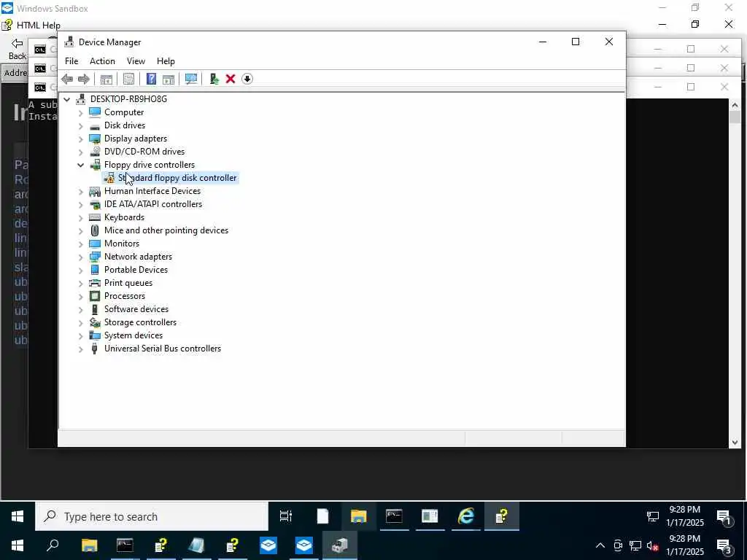The height and width of the screenshot is (560, 747).
Task: Expand the DVD/CD-ROM drives category
Action: 80,152
